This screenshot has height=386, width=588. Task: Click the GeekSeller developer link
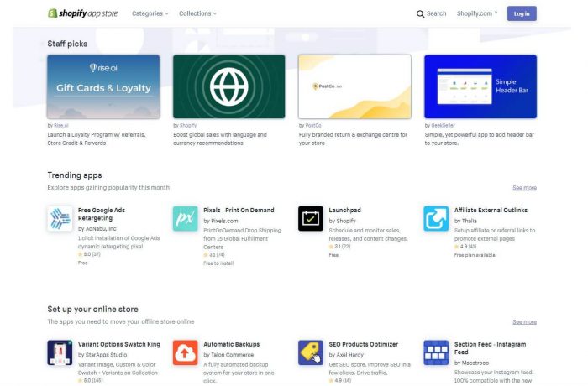tap(444, 126)
